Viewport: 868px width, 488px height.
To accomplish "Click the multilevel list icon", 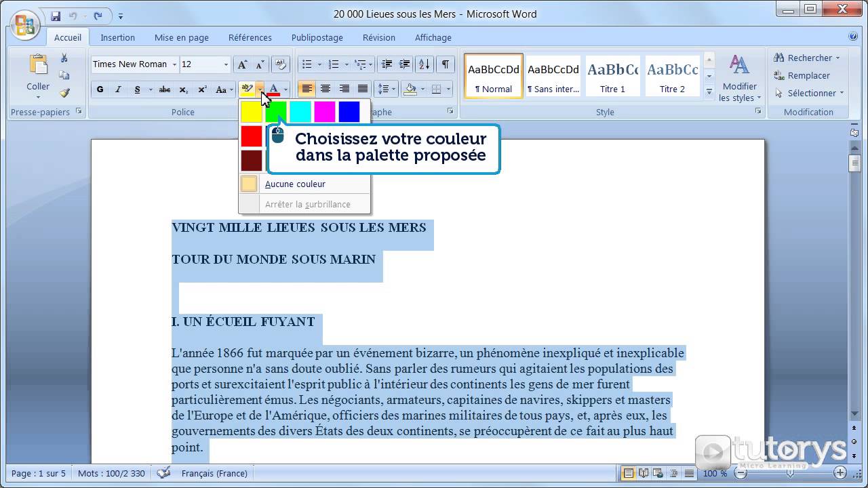I will (360, 64).
